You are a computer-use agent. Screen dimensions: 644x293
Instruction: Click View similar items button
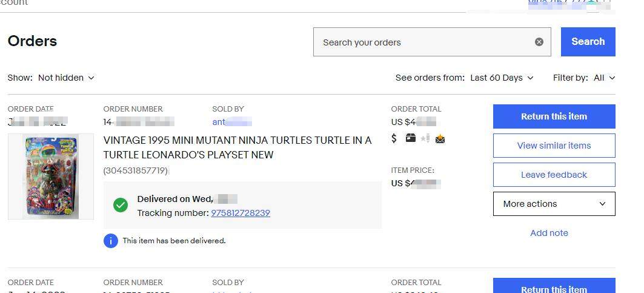[x=554, y=146]
